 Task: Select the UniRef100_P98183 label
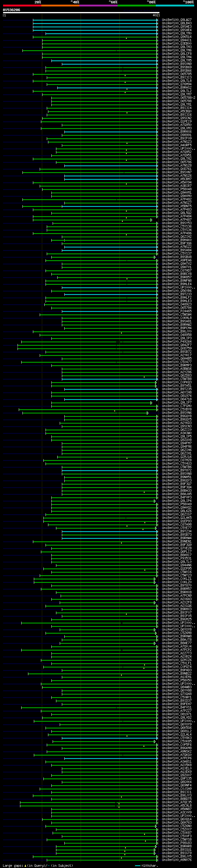click(176, 843)
